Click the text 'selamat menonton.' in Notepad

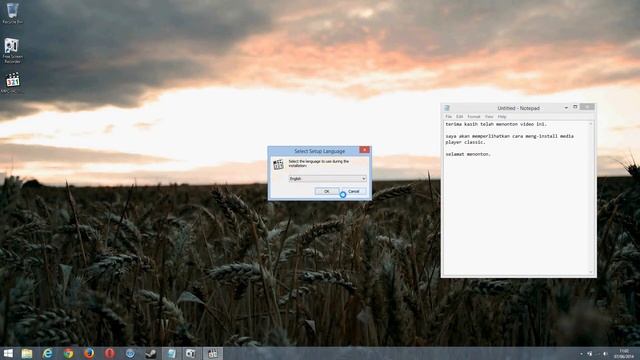pyautogui.click(x=468, y=154)
